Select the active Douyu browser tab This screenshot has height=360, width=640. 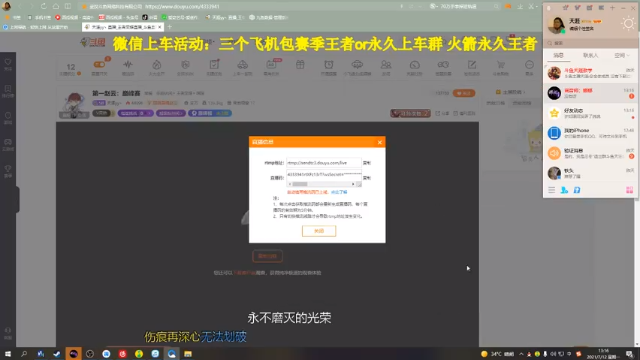(x=122, y=27)
